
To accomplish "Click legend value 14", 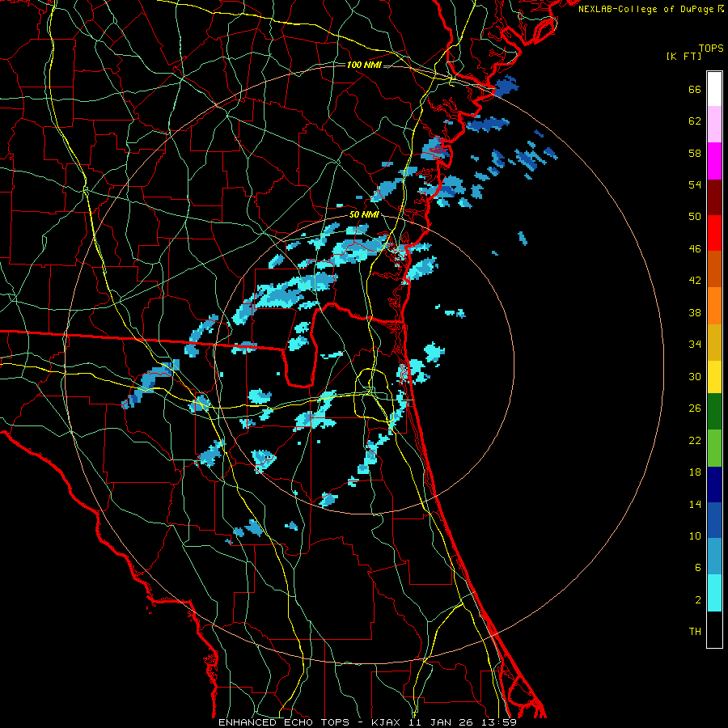I will (x=695, y=504).
